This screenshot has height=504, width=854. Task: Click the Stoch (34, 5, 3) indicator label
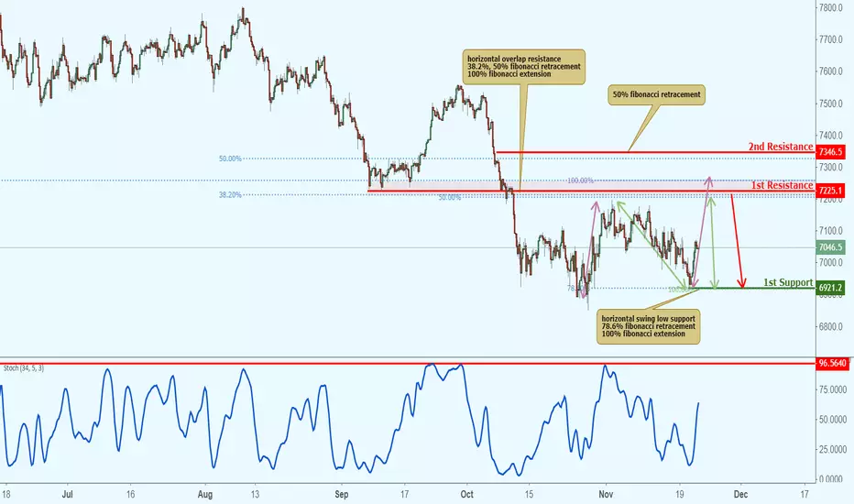(24, 368)
